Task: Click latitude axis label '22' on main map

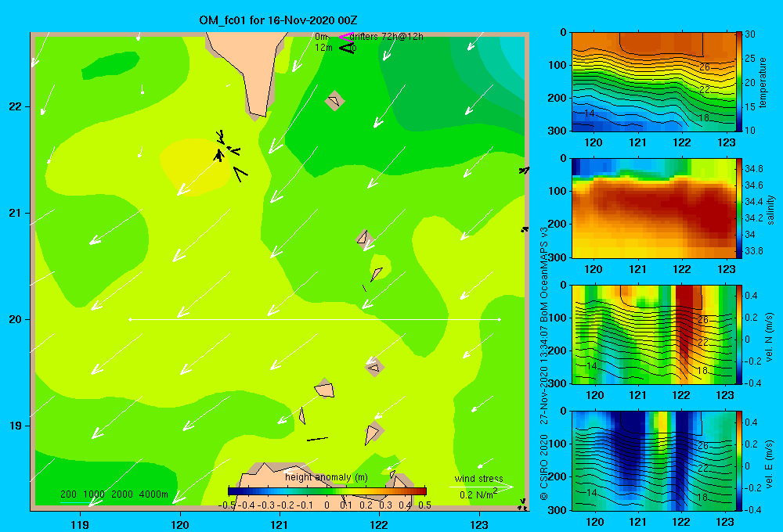Action: (15, 107)
